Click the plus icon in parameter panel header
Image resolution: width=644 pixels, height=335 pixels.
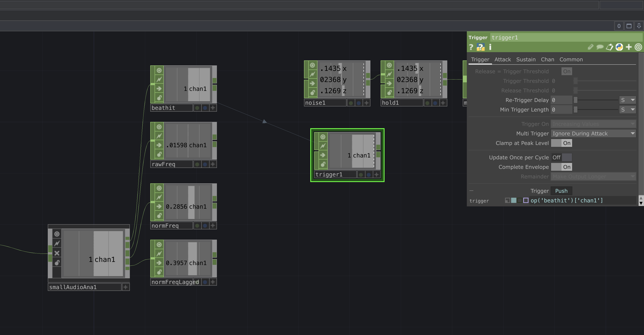629,47
